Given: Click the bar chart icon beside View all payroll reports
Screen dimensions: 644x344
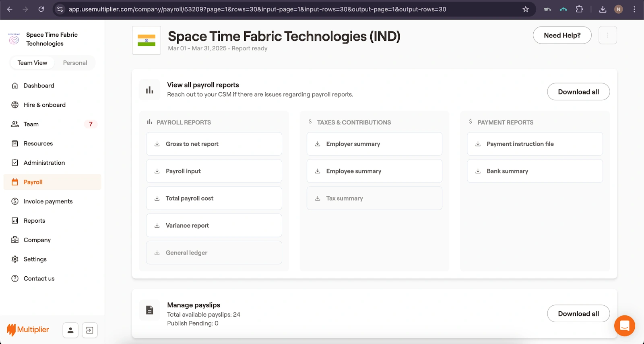Looking at the screenshot, I should [150, 90].
